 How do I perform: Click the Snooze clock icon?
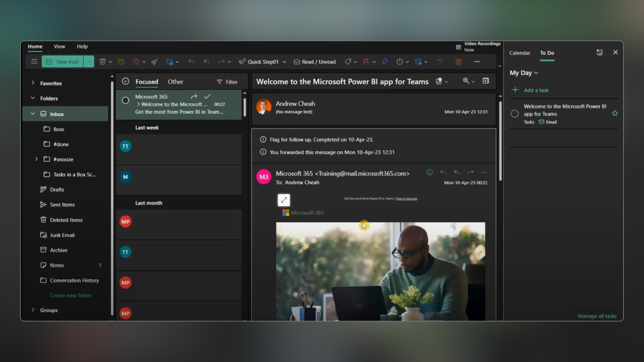(x=399, y=62)
